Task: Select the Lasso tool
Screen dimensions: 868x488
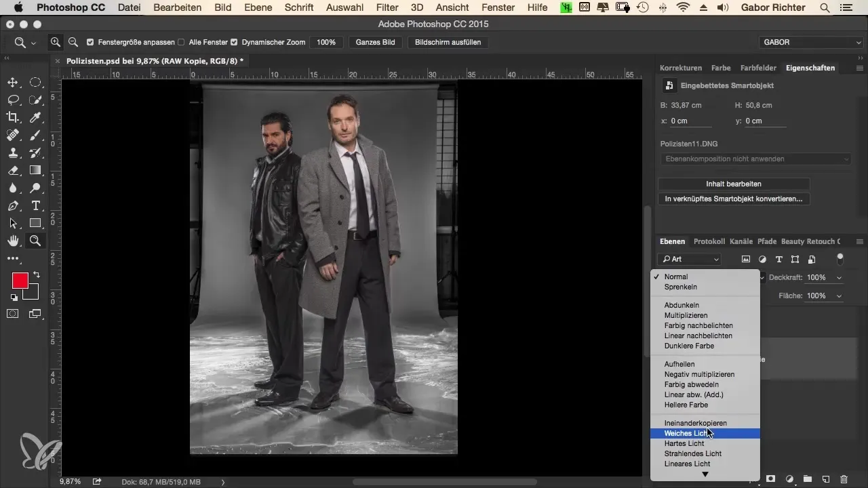Action: (x=13, y=100)
